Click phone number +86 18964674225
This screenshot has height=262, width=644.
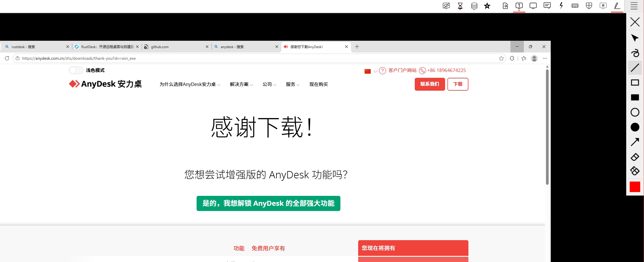[x=446, y=70]
